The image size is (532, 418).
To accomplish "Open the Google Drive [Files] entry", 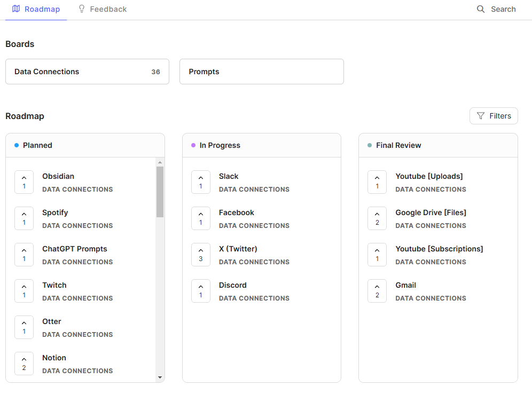I will [431, 212].
